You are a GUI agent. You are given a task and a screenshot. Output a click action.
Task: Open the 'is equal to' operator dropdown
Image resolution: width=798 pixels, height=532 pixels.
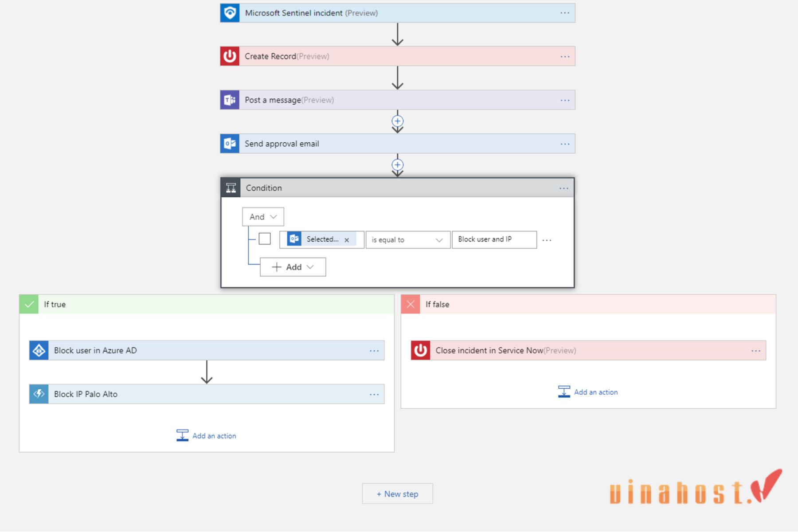(408, 240)
